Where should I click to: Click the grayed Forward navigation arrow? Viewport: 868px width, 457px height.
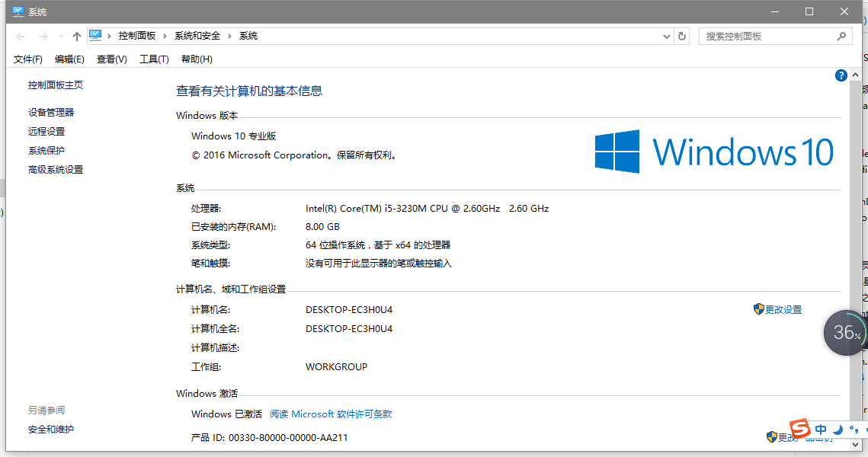(x=43, y=36)
